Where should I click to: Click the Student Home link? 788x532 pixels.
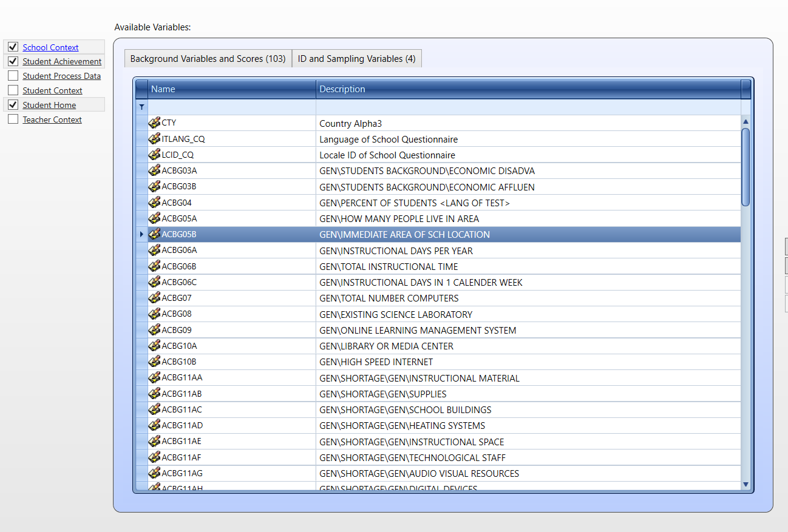coord(49,105)
